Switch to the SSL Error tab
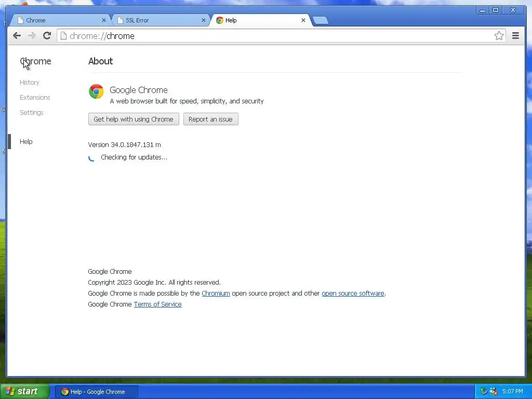 (x=160, y=20)
